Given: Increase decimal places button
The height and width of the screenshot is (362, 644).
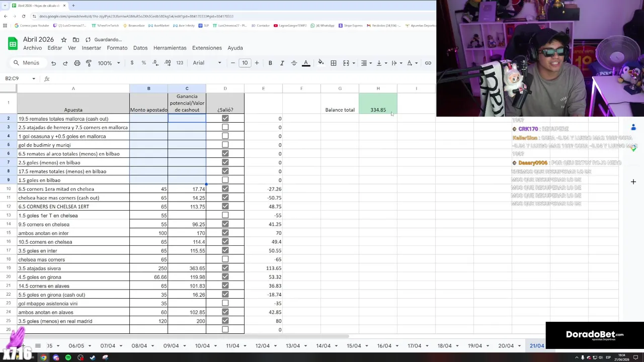Looking at the screenshot, I should coord(168,63).
